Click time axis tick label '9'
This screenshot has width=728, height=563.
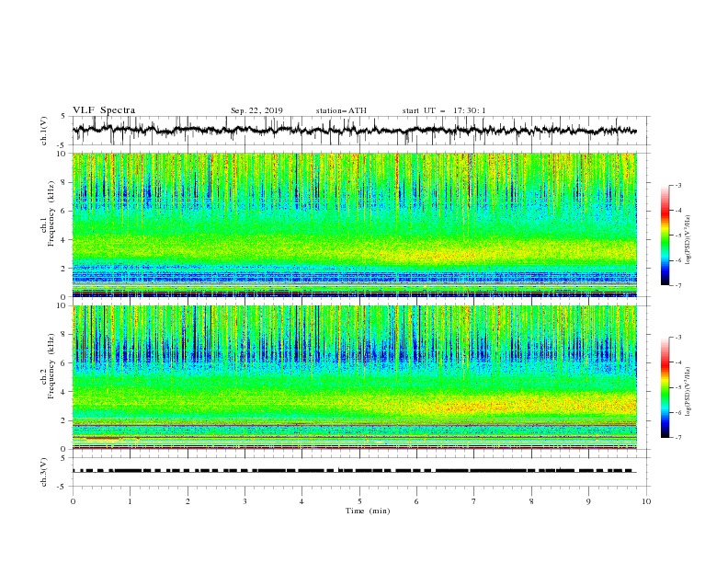coord(588,501)
